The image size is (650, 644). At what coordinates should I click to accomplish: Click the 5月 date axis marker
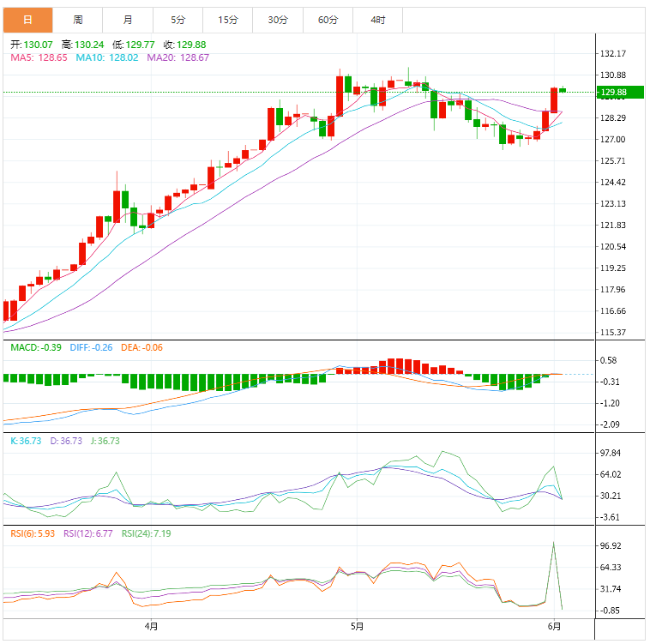(x=358, y=627)
